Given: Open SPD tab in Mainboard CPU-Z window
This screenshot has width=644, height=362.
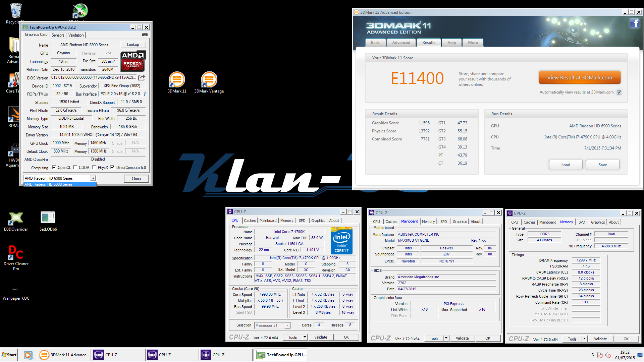Looking at the screenshot, I should click(x=443, y=222).
